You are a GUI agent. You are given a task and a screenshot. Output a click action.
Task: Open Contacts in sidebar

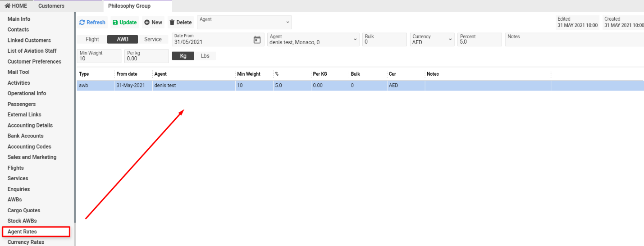click(18, 30)
